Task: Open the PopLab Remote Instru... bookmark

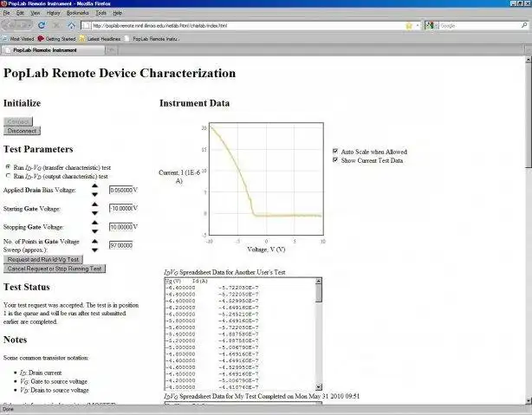Action: tap(152, 39)
